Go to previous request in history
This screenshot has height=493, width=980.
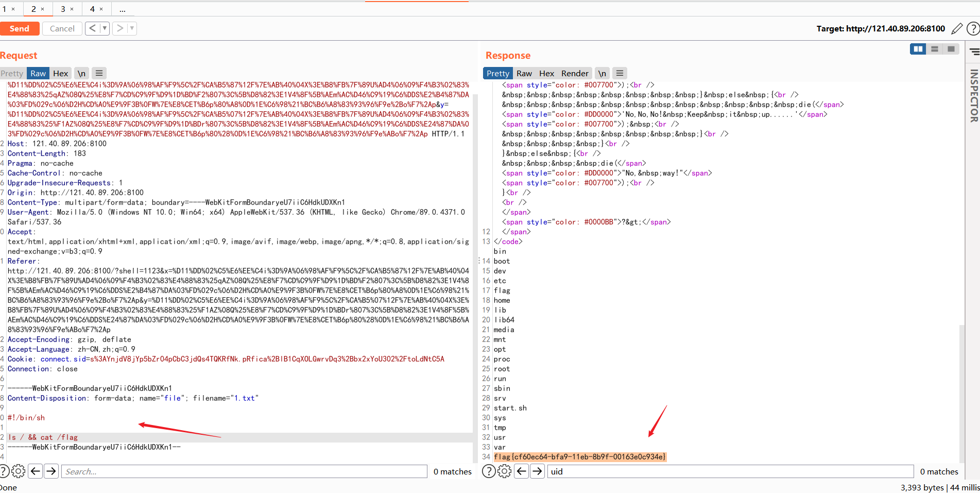pyautogui.click(x=92, y=28)
